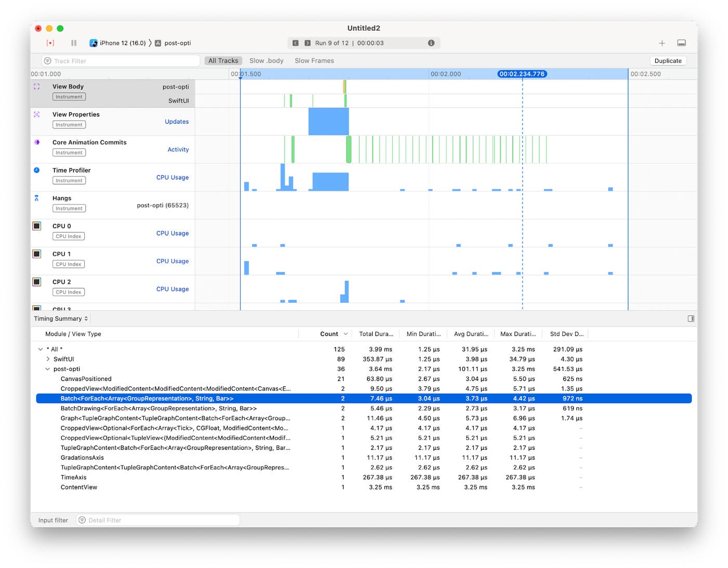
Task: Open the Timing Summary dropdown
Action: 60,318
